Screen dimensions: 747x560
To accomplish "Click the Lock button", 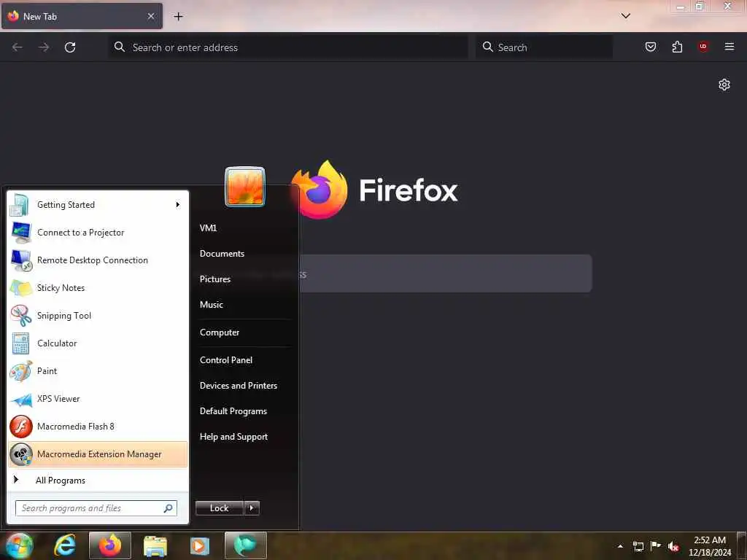I will click(220, 508).
